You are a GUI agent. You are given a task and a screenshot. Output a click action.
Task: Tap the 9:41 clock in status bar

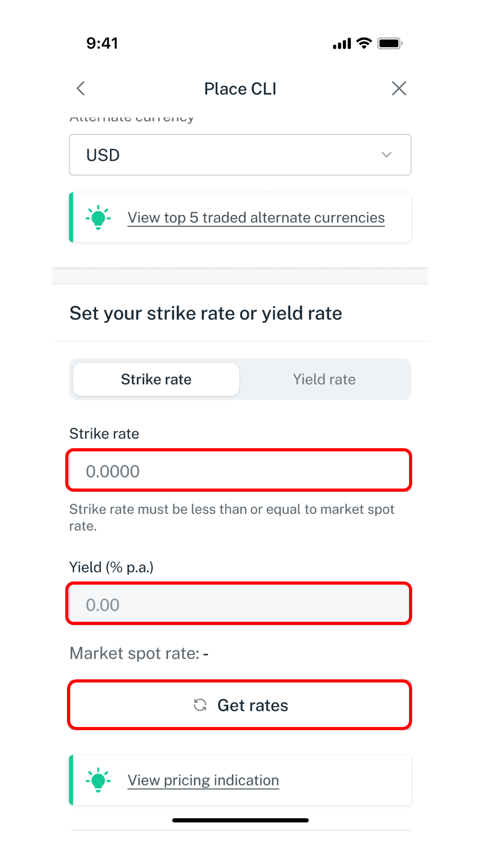(x=102, y=43)
